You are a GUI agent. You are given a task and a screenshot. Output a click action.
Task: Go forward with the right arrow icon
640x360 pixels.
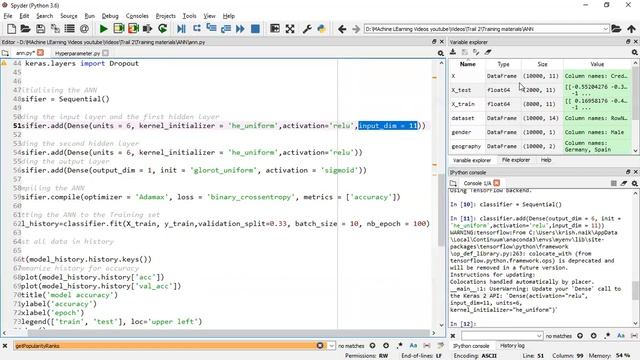coord(356,29)
